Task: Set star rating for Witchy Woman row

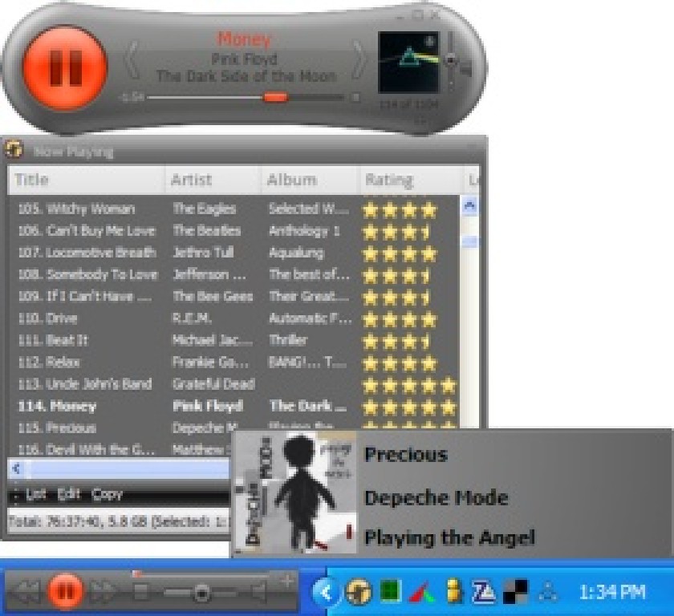Action: [x=400, y=210]
